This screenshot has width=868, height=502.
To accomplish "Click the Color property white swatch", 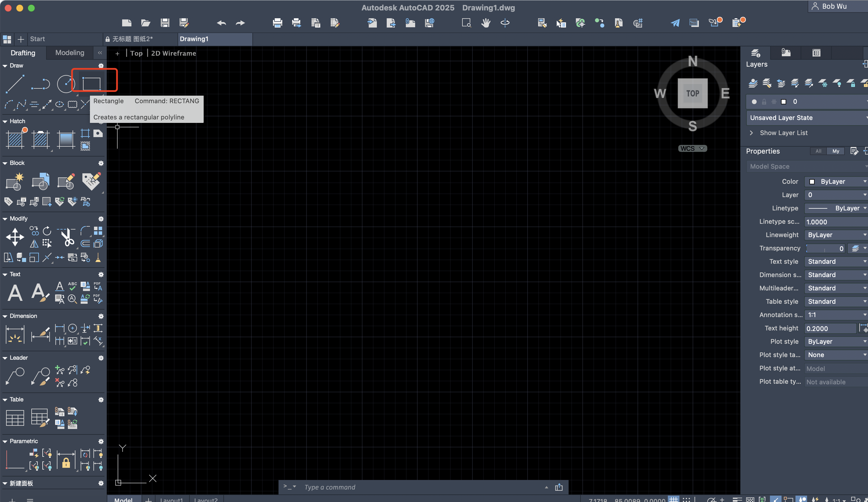I will pyautogui.click(x=812, y=182).
